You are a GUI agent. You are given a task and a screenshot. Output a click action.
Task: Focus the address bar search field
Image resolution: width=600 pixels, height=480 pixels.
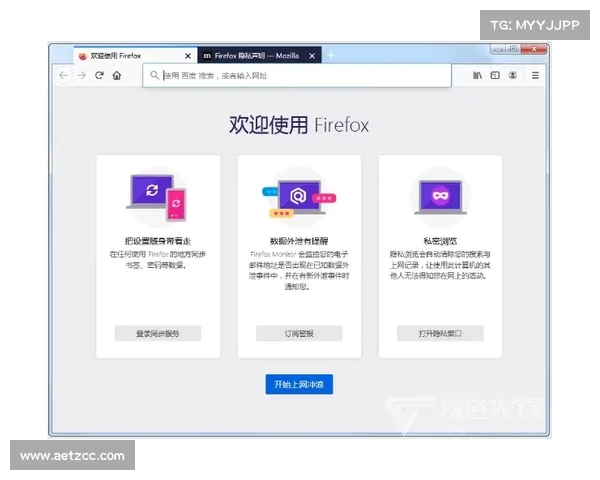(297, 75)
